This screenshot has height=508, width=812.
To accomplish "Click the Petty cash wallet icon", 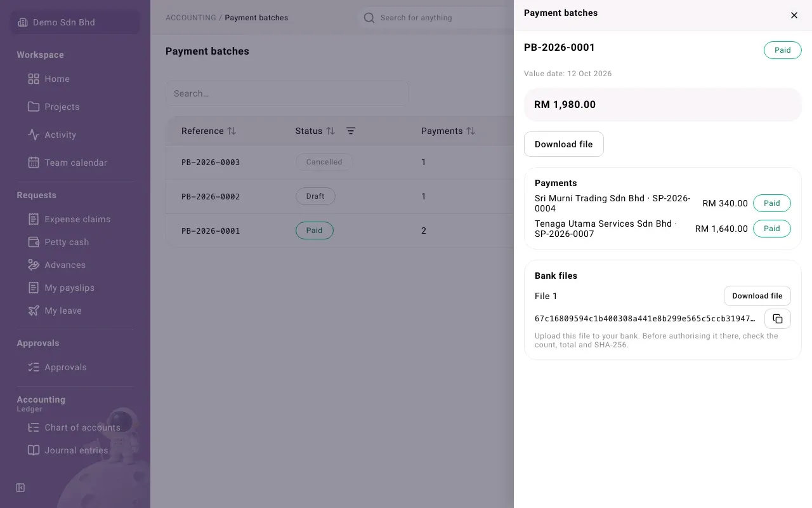I will click(x=34, y=242).
